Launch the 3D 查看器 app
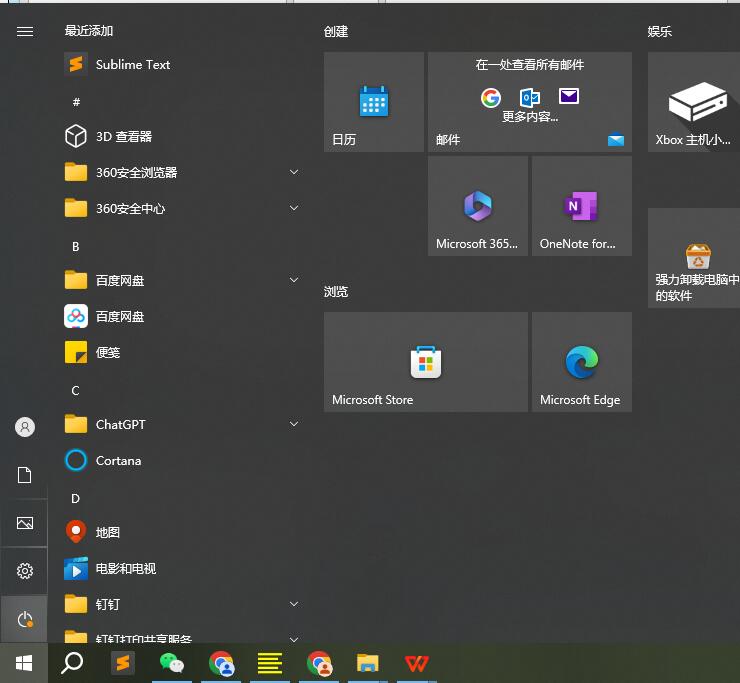Viewport: 740px width, 683px height. tap(123, 137)
